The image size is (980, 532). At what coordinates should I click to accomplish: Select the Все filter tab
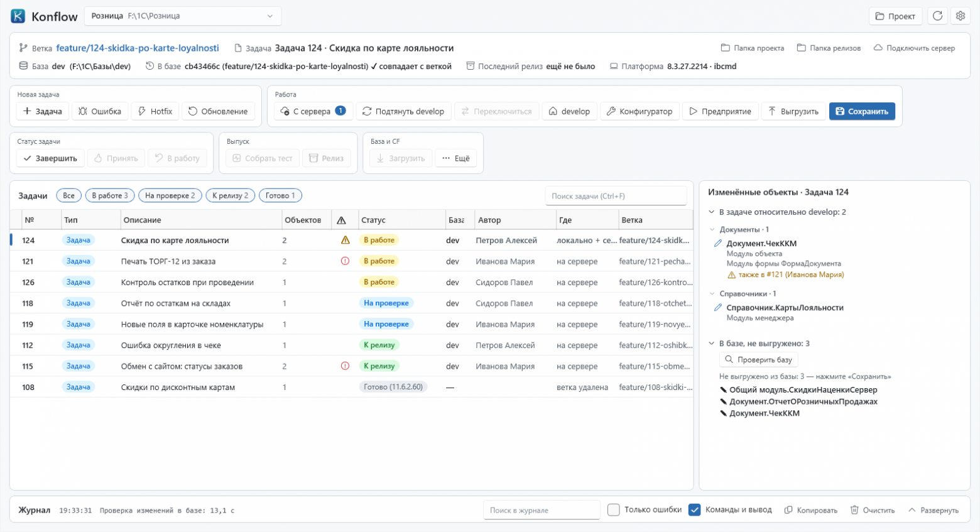coord(68,196)
